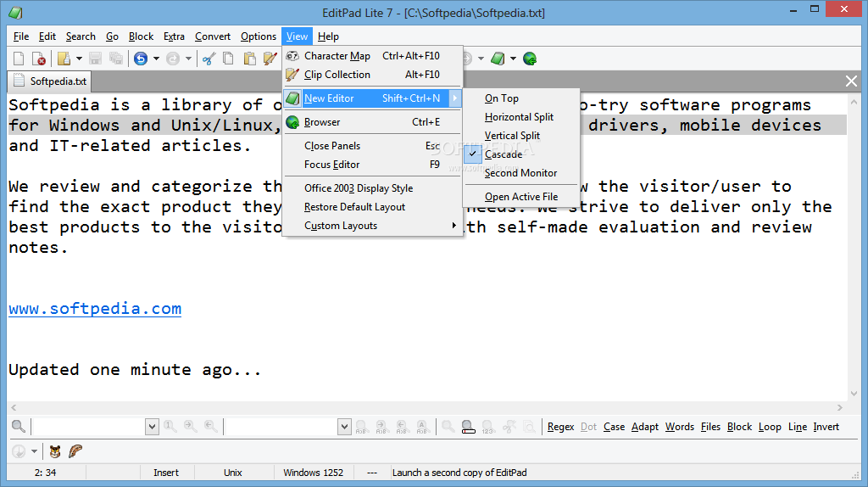This screenshot has height=487, width=868.
Task: Toggle the Loop search option
Action: pos(770,427)
